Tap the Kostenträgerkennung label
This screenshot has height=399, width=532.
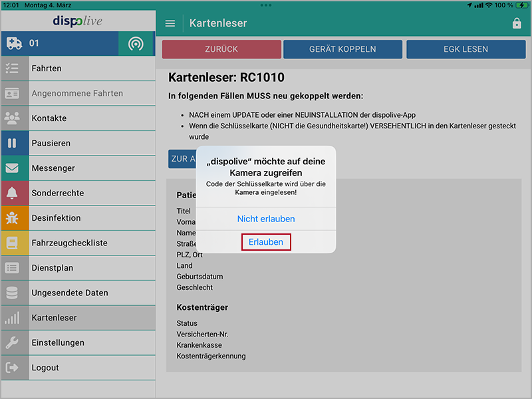click(211, 356)
